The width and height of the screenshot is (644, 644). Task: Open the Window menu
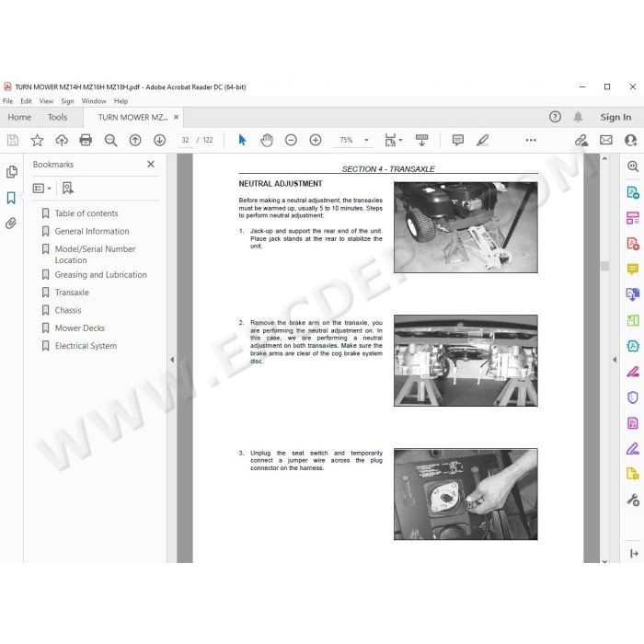tap(94, 101)
